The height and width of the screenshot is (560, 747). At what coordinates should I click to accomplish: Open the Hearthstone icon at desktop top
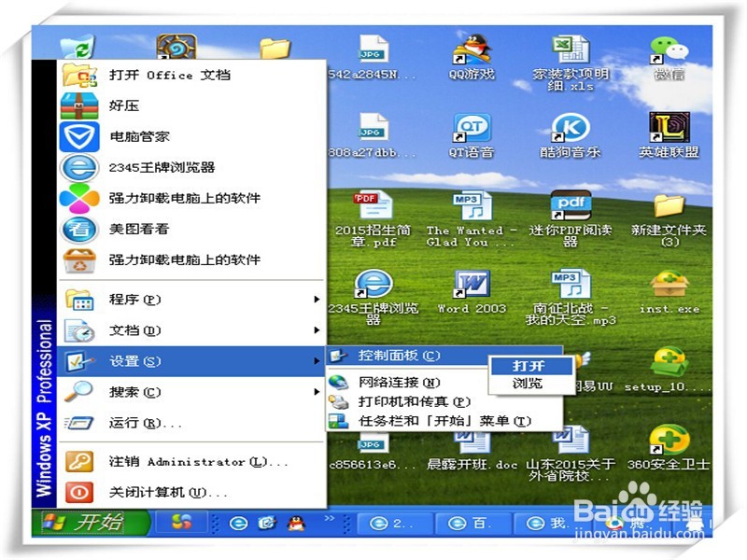click(176, 47)
